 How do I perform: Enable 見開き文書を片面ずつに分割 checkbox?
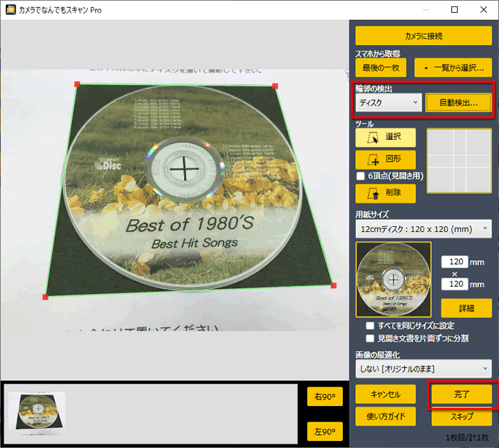pyautogui.click(x=370, y=338)
